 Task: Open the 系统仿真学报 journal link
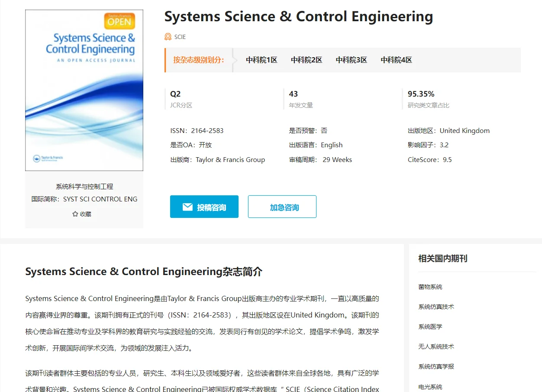[436, 366]
